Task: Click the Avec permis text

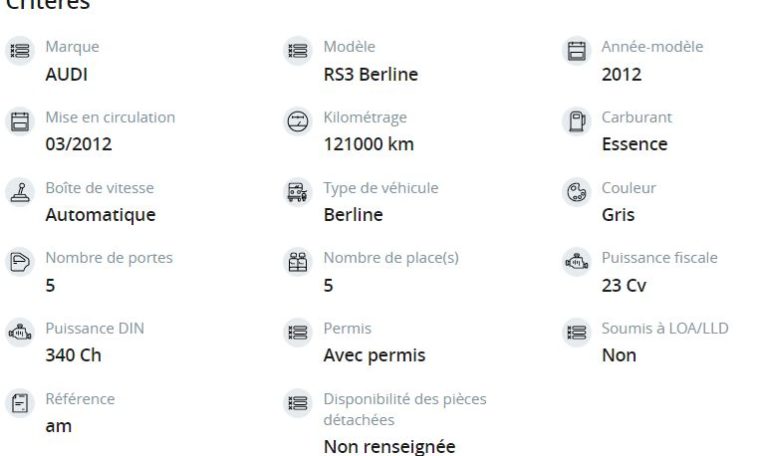Action: pyautogui.click(x=374, y=355)
